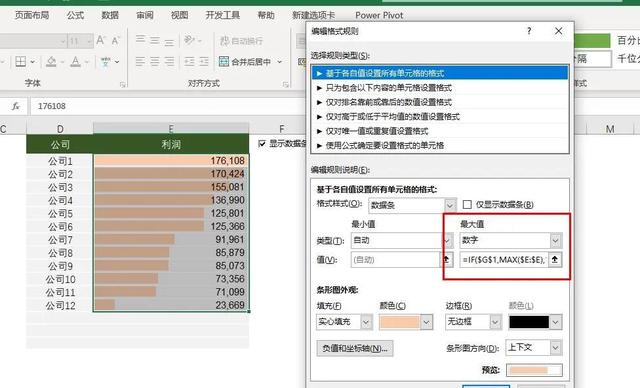Click the peach fill color swatch
Viewport: 640px width, 388px height.
[400, 322]
